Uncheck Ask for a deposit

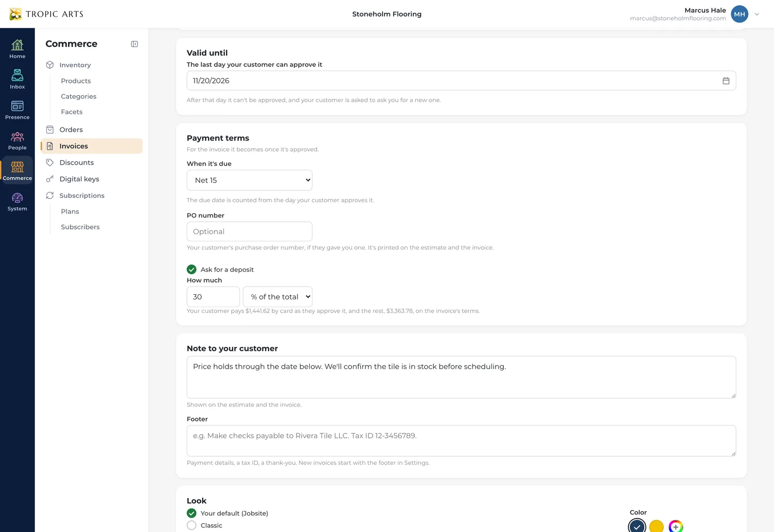(191, 270)
